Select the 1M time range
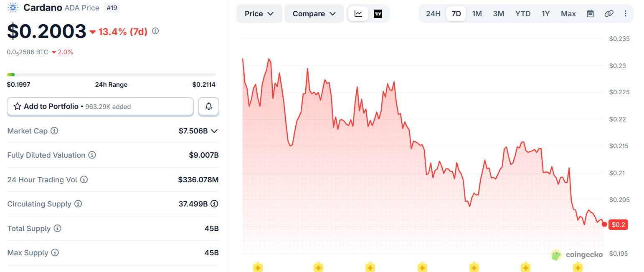 (477, 14)
